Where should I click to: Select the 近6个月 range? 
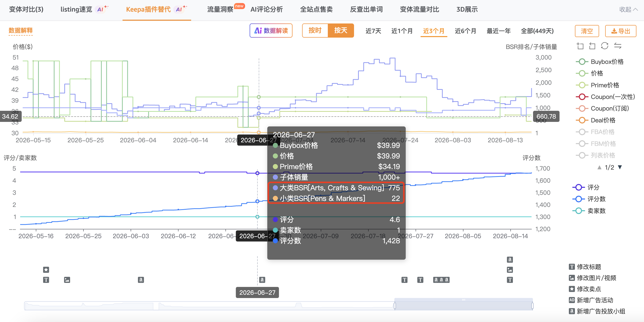coord(466,31)
